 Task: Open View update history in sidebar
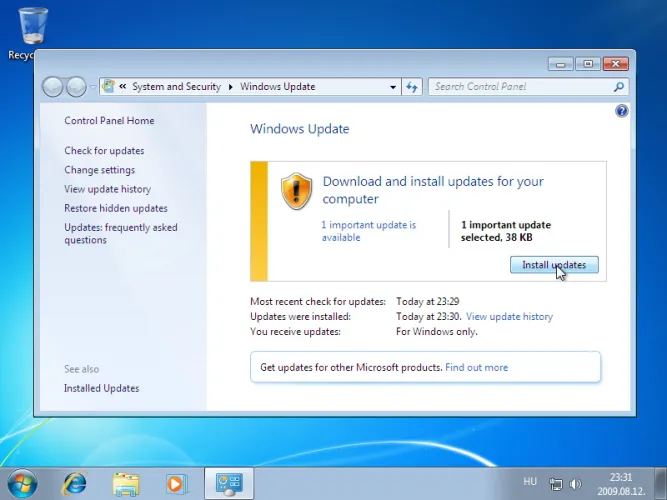click(x=108, y=189)
